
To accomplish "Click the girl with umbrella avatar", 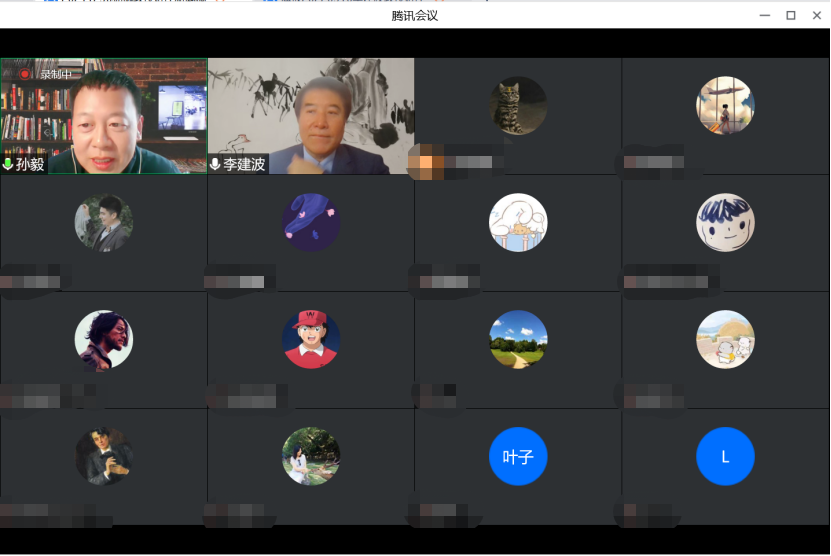I will pyautogui.click(x=725, y=105).
